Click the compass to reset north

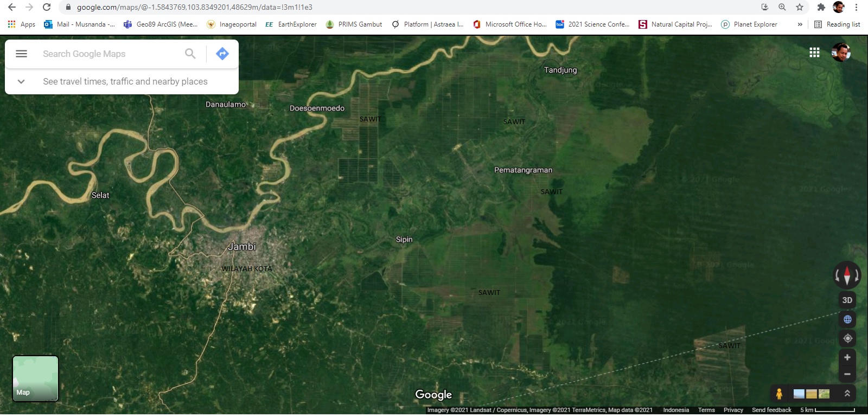[847, 275]
